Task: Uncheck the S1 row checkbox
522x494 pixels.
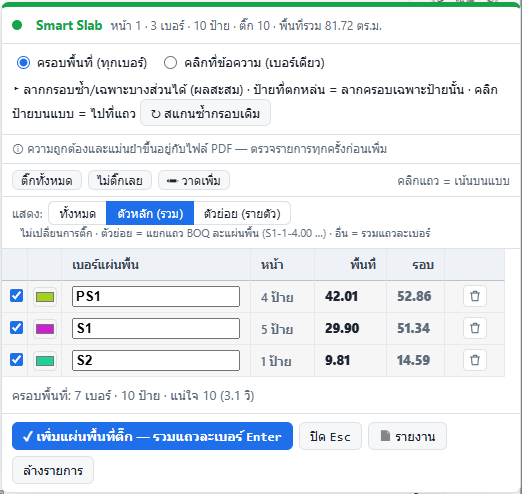Action: tap(16, 328)
